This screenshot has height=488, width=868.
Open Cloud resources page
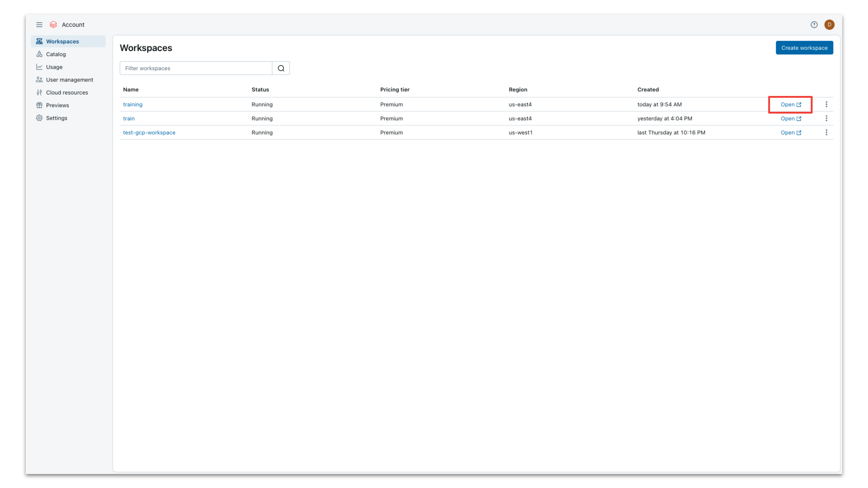click(67, 92)
